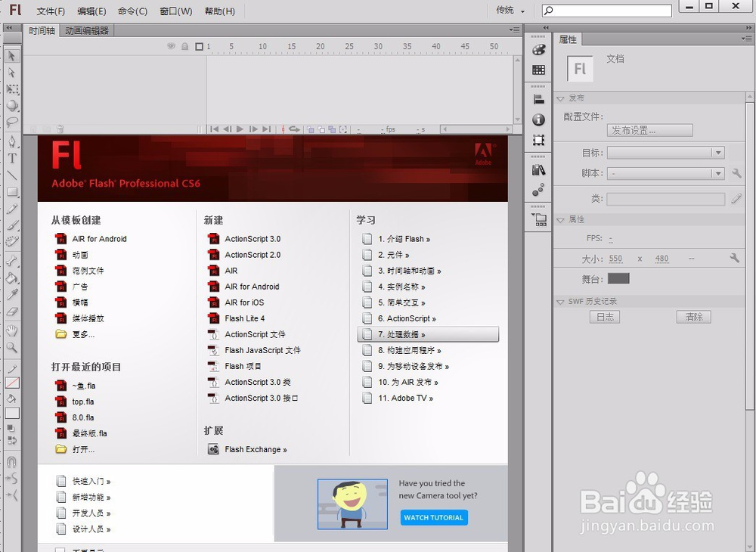Viewport: 756px width, 552px height.
Task: Click the stroke color swatch in tools
Action: click(x=12, y=382)
